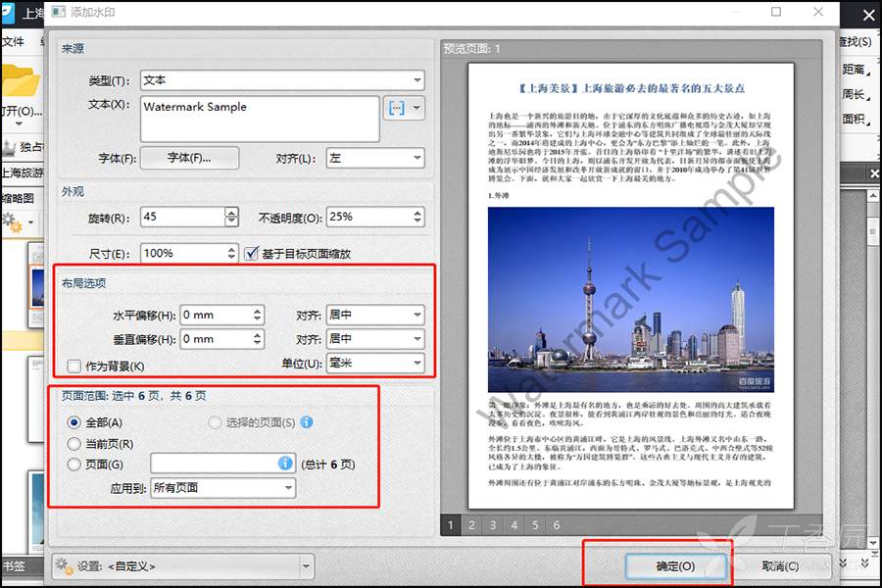Open the 应用到 所有页面 dropdown
Viewport: 882px width, 588px height.
click(x=222, y=487)
